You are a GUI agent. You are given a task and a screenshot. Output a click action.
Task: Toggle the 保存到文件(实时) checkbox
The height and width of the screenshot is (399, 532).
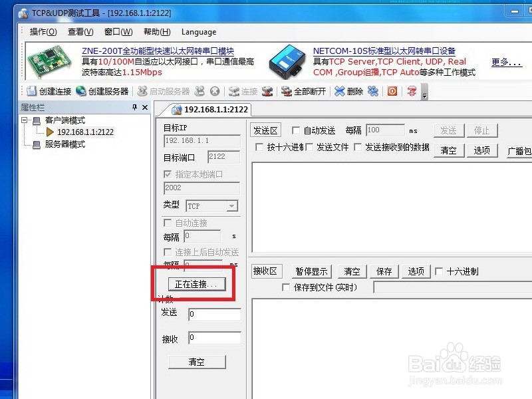point(286,288)
